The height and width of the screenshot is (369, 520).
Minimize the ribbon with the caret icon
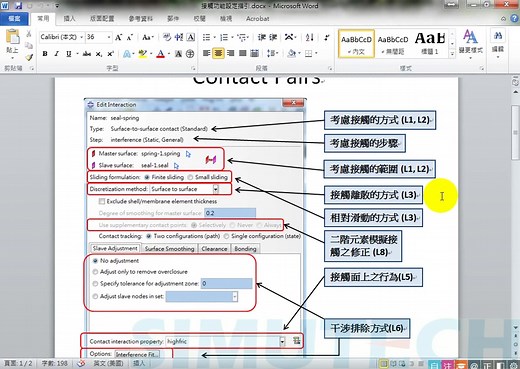[504, 19]
